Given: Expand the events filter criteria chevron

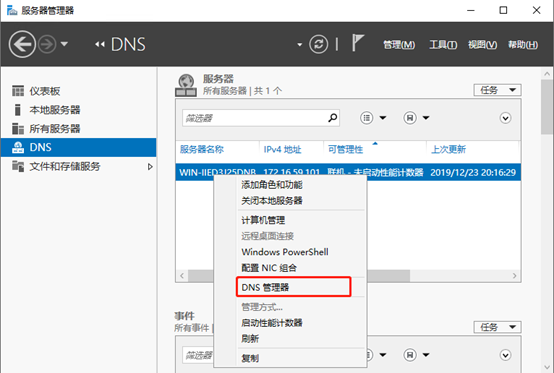Looking at the screenshot, I should tap(506, 355).
